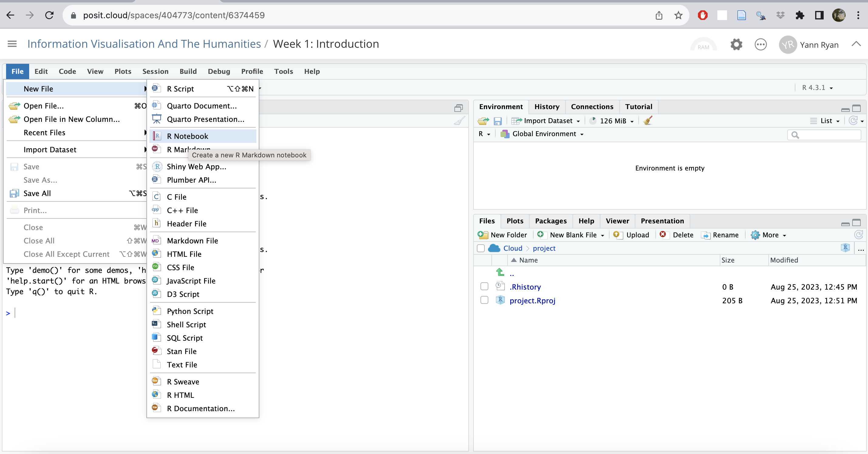Collapse the top header chevron
Image resolution: width=868 pixels, height=454 pixels.
point(856,44)
